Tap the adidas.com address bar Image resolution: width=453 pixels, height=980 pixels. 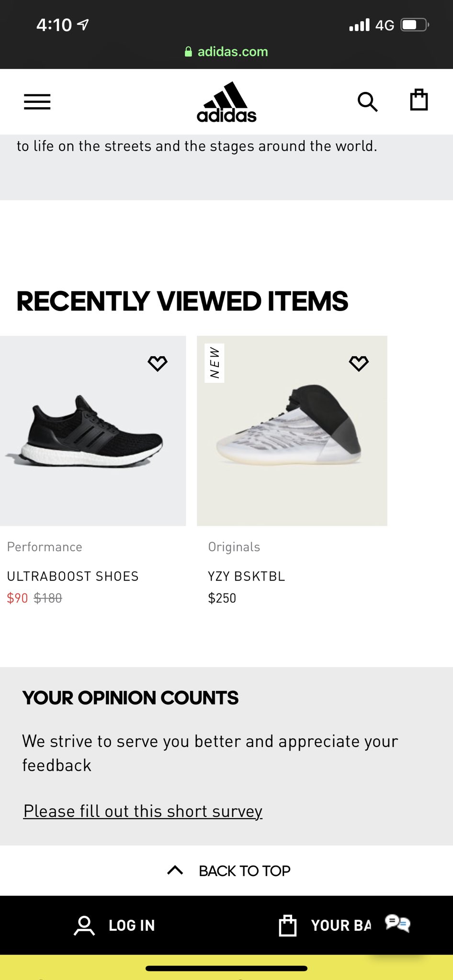tap(226, 52)
